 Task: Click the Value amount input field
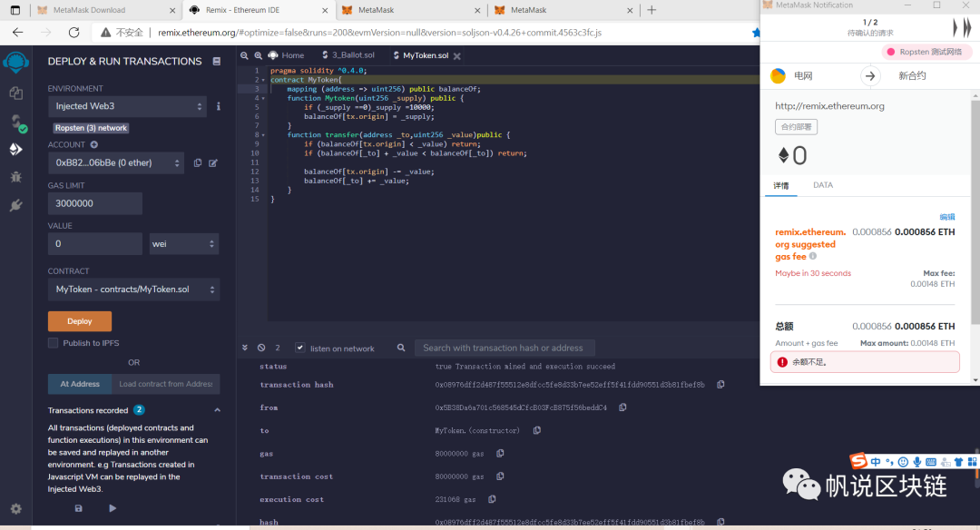point(95,244)
